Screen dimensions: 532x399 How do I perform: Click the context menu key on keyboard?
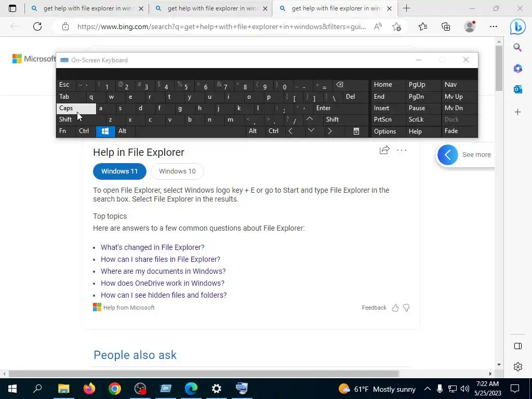(x=356, y=131)
